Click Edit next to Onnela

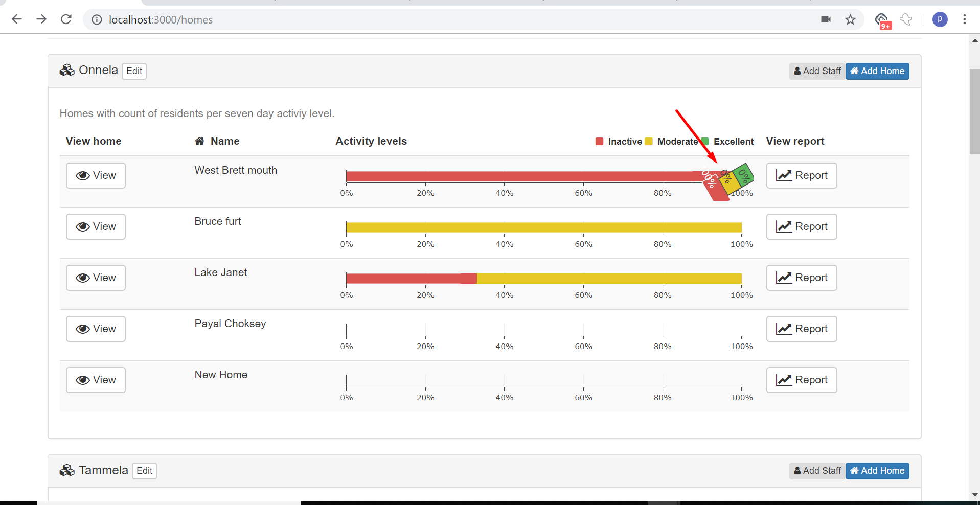[133, 71]
